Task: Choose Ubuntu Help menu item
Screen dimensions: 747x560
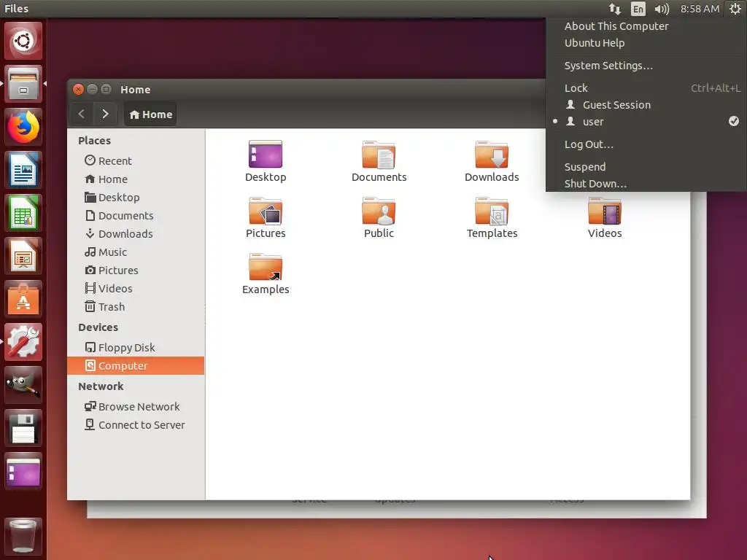Action: point(646,43)
